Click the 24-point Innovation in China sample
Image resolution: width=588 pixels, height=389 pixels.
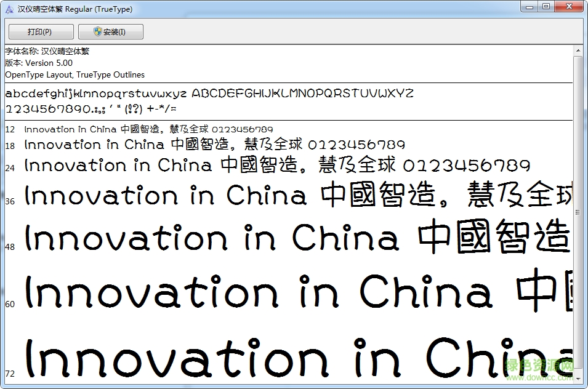pyautogui.click(x=277, y=166)
